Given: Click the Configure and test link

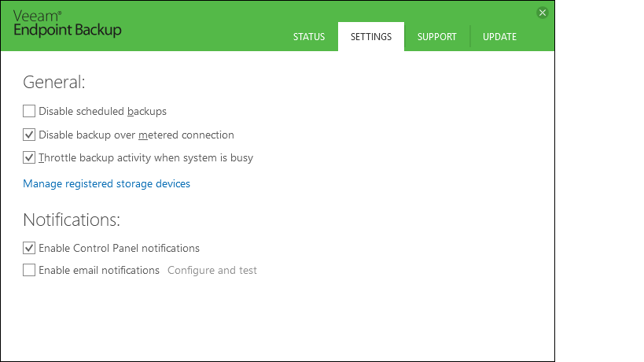Looking at the screenshot, I should 212,271.
